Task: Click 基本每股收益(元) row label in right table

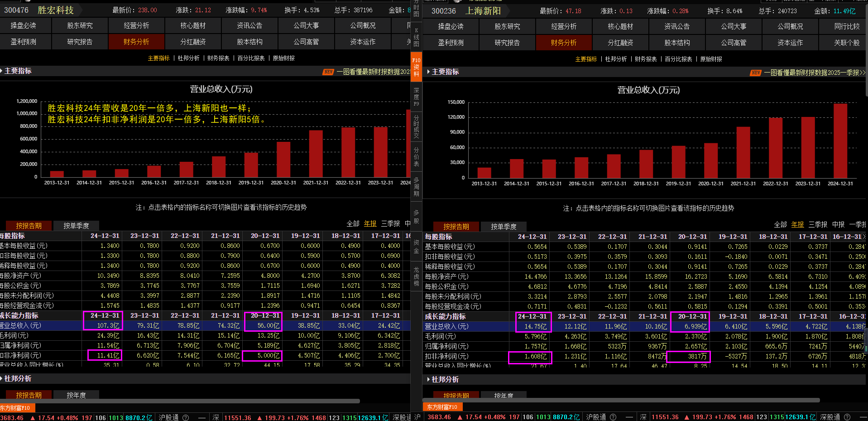Action: (450, 247)
